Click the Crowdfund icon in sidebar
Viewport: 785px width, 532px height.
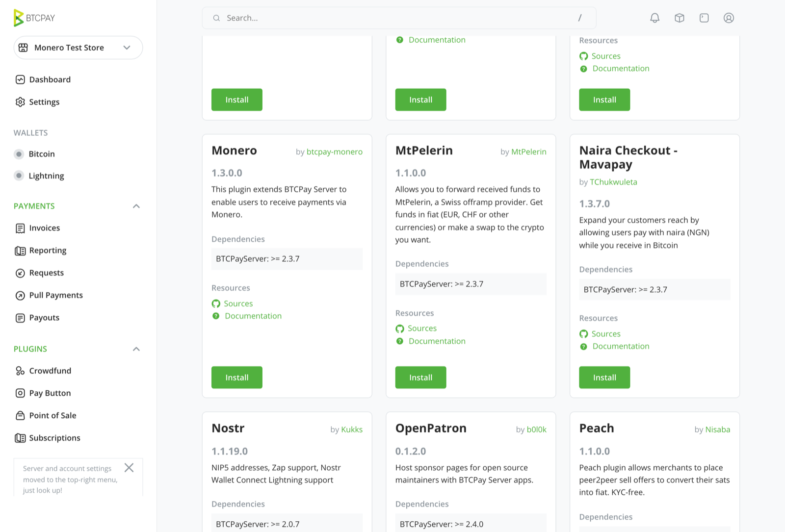point(20,371)
